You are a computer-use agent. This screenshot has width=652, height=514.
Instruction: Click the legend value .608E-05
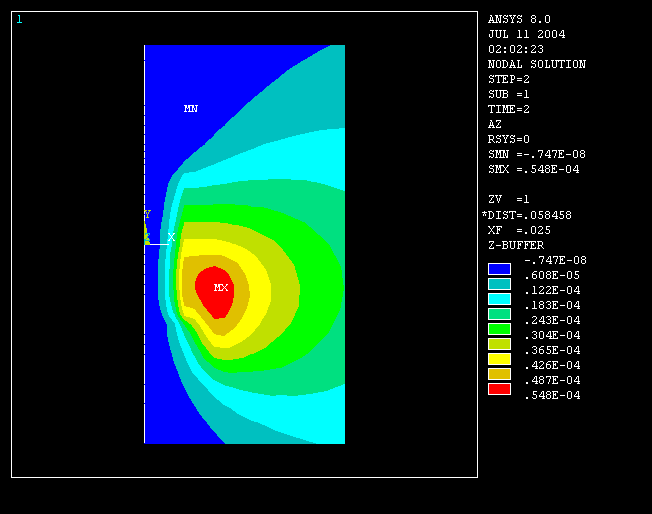click(552, 275)
